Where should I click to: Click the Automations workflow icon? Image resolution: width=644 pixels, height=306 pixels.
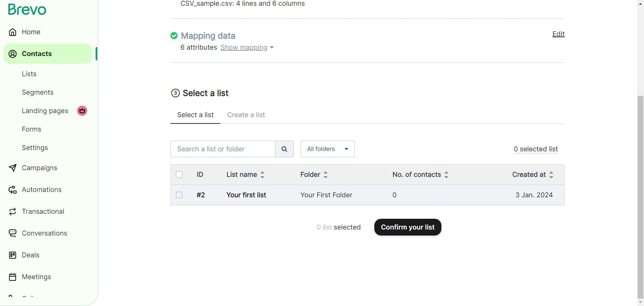click(x=13, y=190)
